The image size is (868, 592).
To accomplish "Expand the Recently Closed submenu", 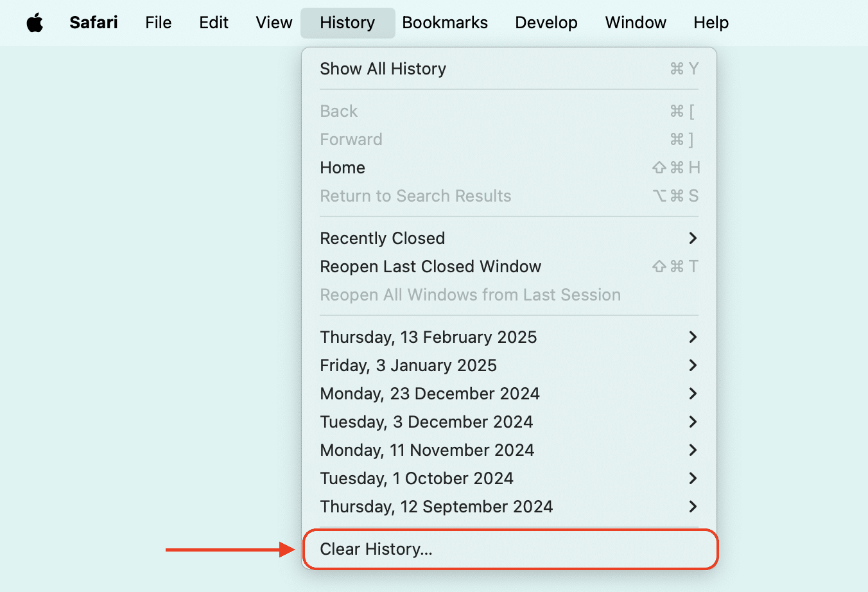I will (x=509, y=238).
